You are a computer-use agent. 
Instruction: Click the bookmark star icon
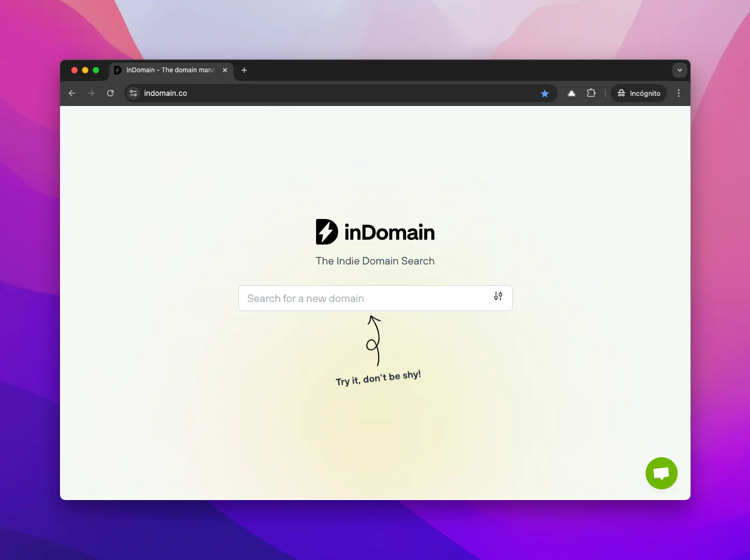[x=545, y=93]
